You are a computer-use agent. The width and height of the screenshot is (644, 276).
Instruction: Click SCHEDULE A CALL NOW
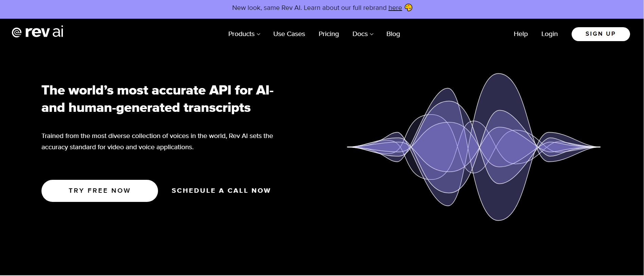(x=221, y=191)
